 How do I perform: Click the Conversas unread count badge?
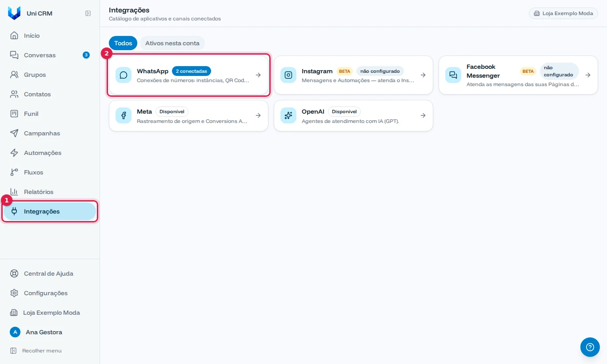coord(86,55)
